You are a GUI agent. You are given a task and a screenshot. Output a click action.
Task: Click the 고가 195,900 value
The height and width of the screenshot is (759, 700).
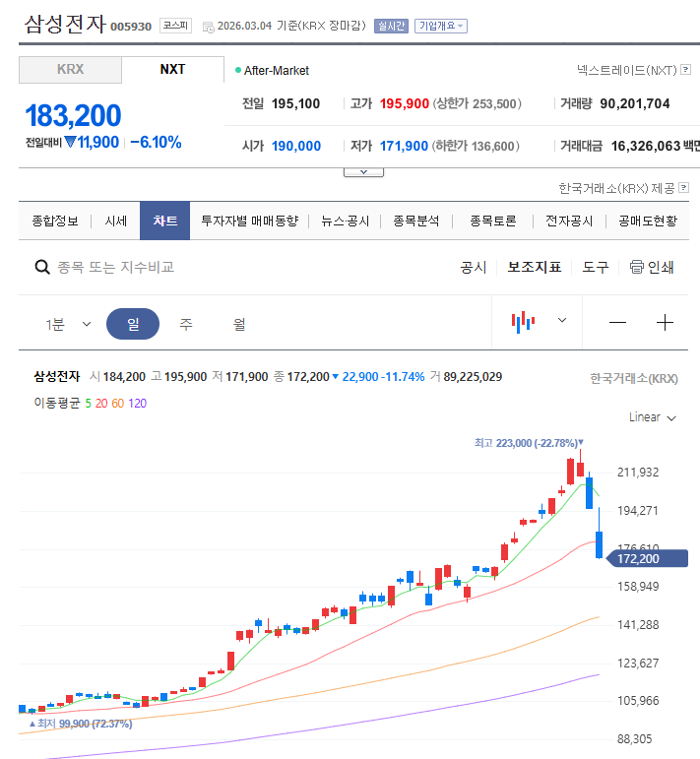coord(405,103)
